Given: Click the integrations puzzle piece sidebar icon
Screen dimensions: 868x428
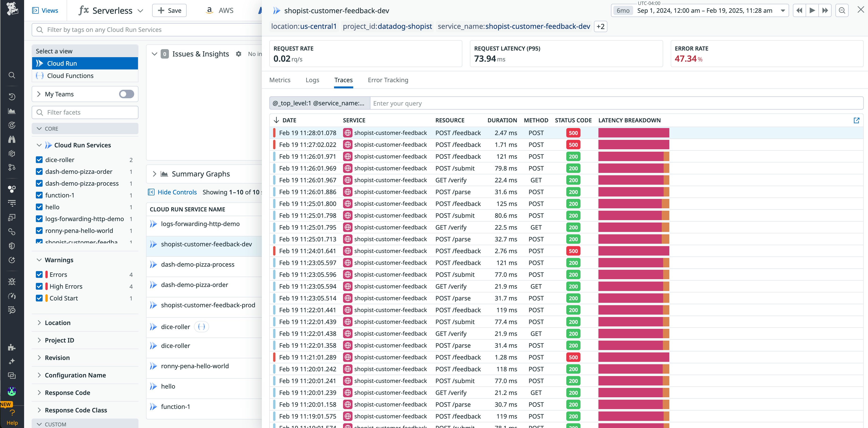Looking at the screenshot, I should pyautogui.click(x=12, y=347).
